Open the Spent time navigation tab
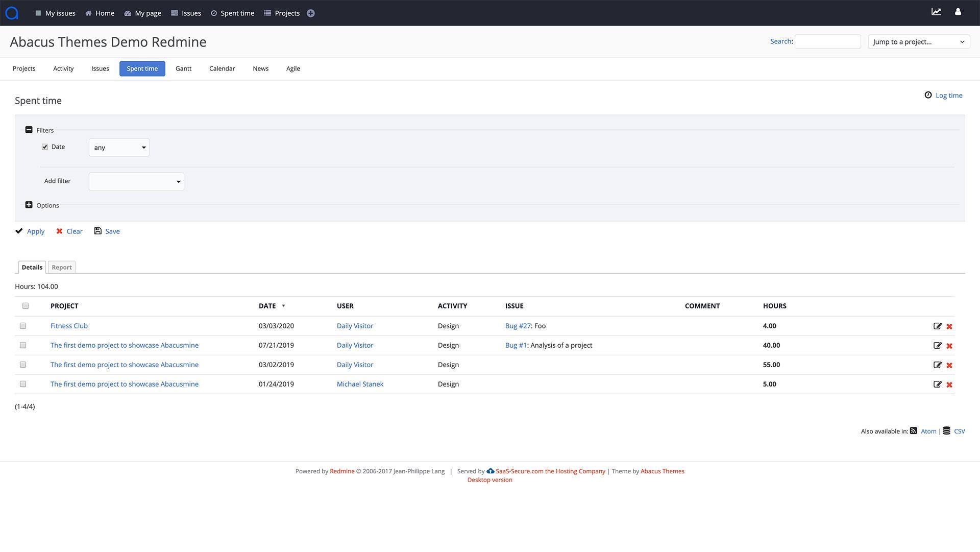This screenshot has width=980, height=552. coord(142,68)
